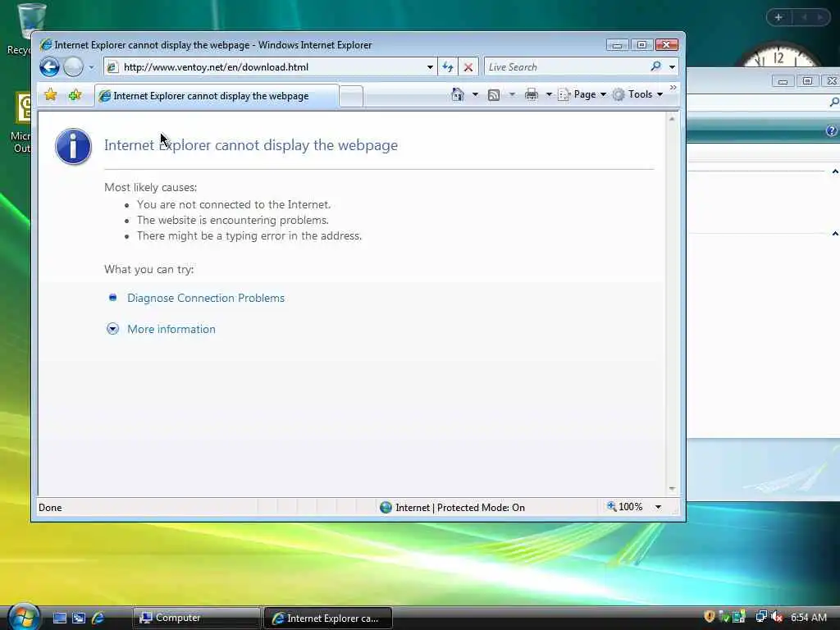840x630 pixels.
Task: Click the Internet Protected Mode status zone
Action: coord(452,507)
